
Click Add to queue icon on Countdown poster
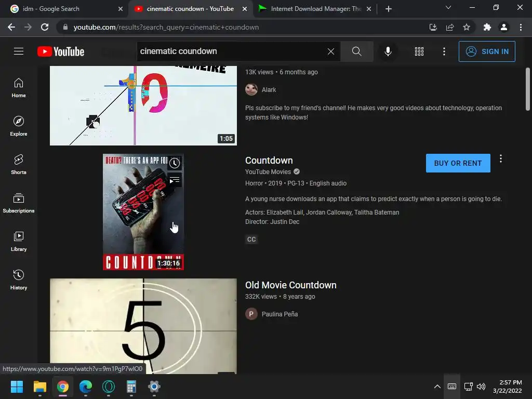pyautogui.click(x=175, y=180)
